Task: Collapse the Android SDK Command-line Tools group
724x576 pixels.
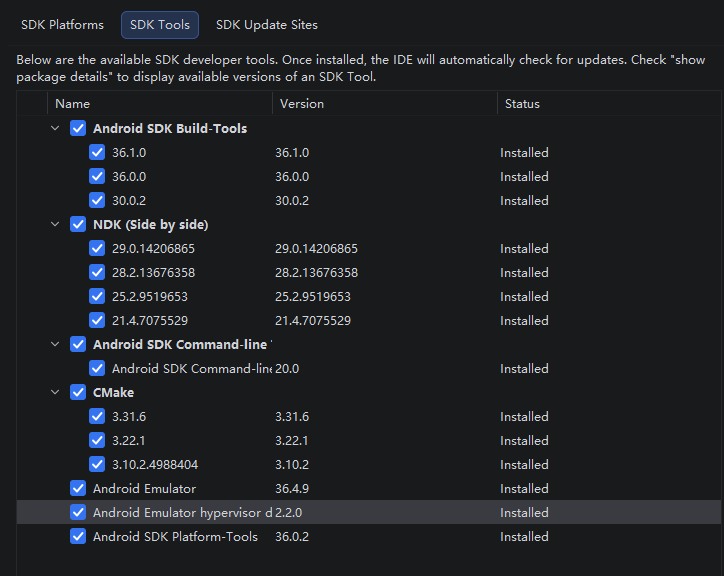Action: (x=55, y=344)
